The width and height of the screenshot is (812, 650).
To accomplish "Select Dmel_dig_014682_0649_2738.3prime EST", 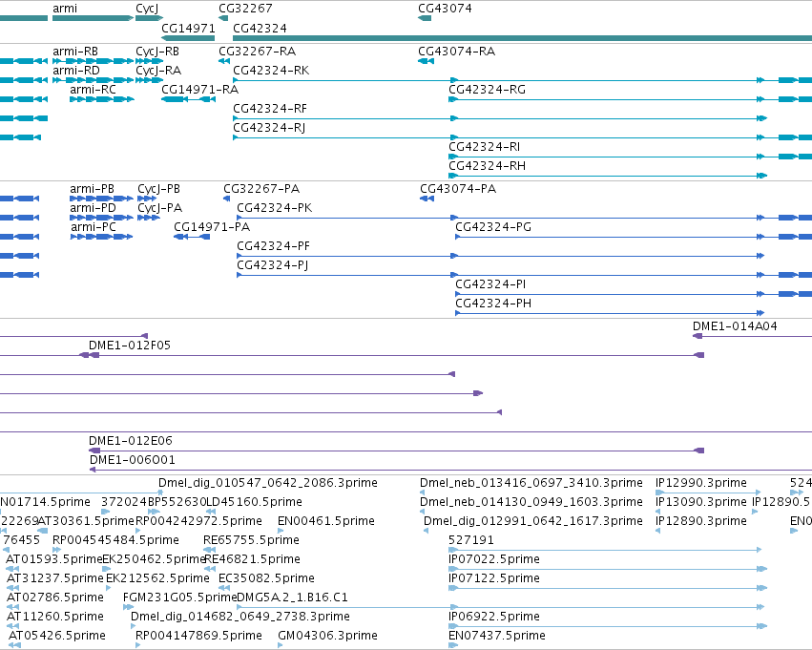I will 240,618.
